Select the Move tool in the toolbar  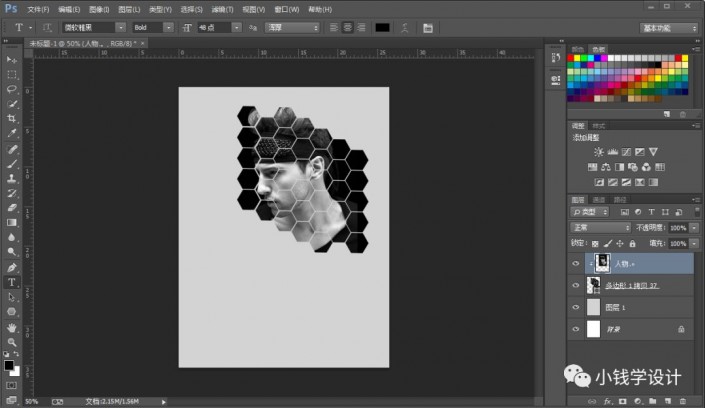12,60
